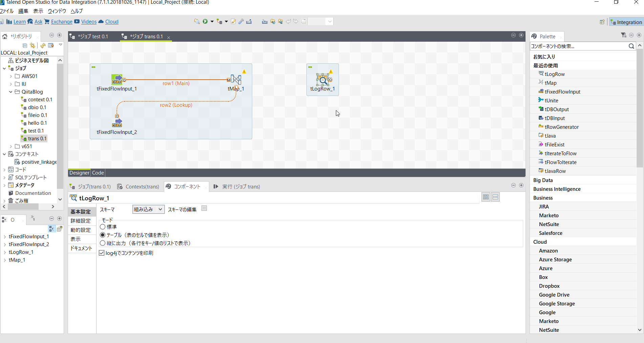Screen dimensions: 644x343
Task: Refresh the repository tree
Action: (43, 45)
